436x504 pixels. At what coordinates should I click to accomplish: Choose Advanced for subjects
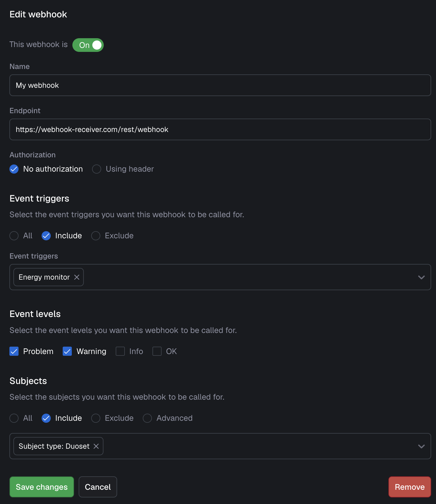(x=147, y=418)
